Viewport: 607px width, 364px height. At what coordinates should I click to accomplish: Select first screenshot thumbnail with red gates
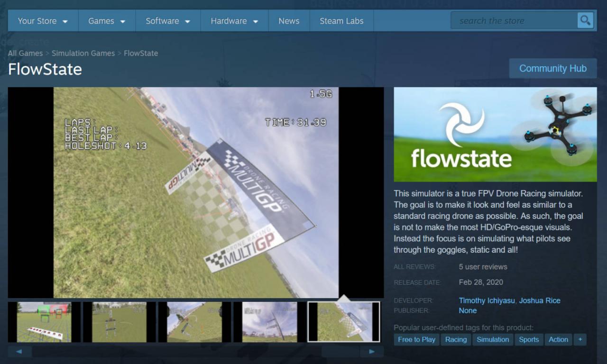[44, 322]
